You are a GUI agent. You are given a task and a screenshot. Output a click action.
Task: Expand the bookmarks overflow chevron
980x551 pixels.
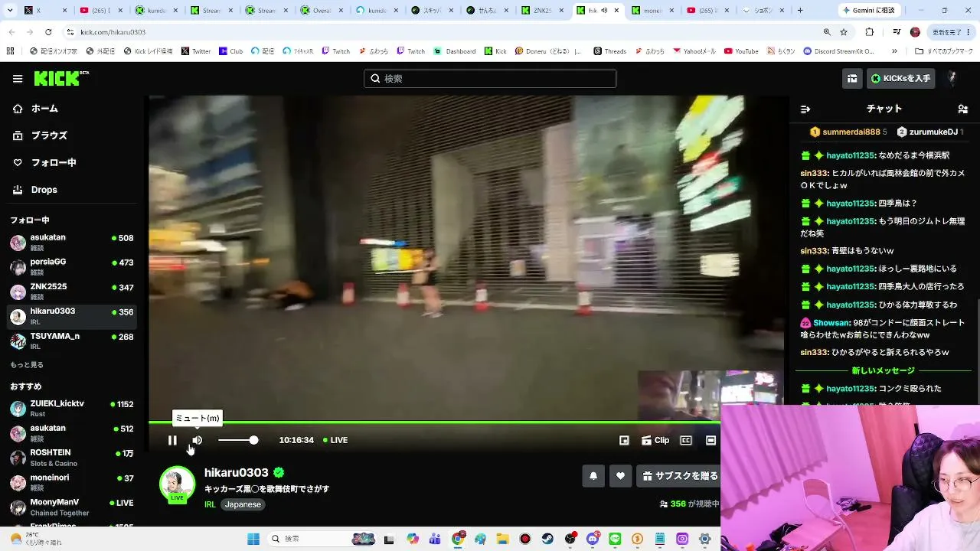(894, 51)
